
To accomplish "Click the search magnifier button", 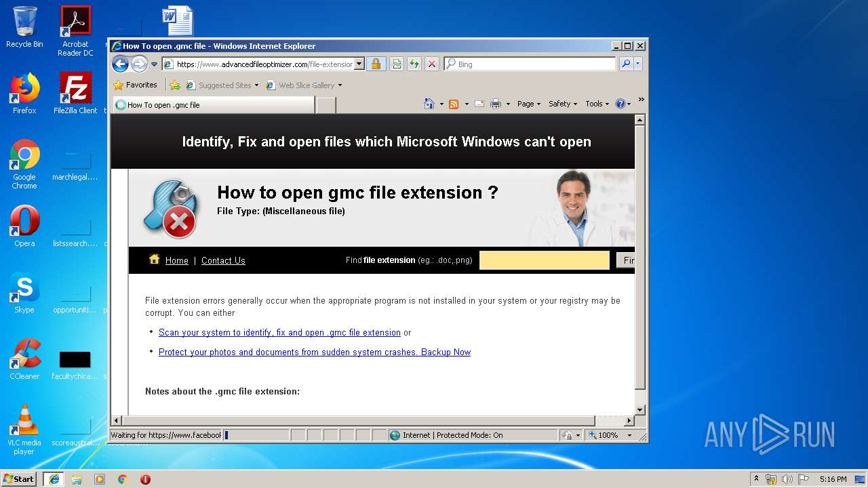I will pyautogui.click(x=626, y=64).
